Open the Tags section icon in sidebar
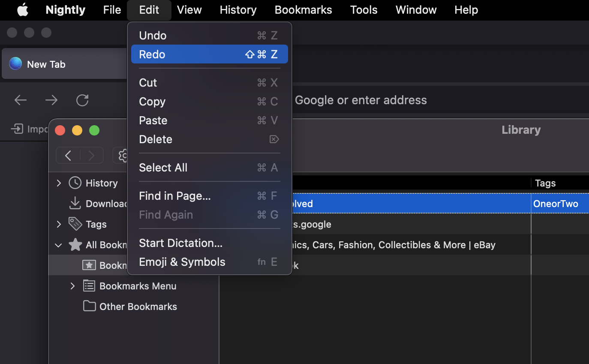 [x=75, y=224]
